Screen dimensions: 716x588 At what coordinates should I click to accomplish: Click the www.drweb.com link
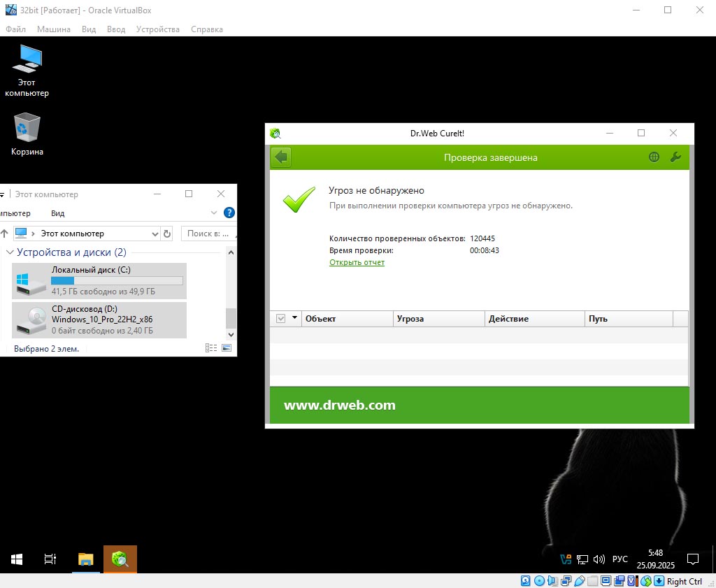click(x=339, y=405)
